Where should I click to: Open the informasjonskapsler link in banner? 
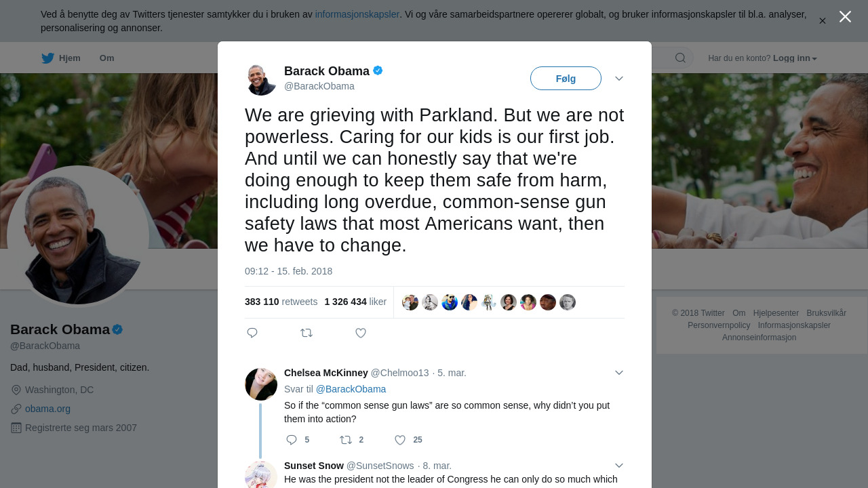[x=357, y=14]
